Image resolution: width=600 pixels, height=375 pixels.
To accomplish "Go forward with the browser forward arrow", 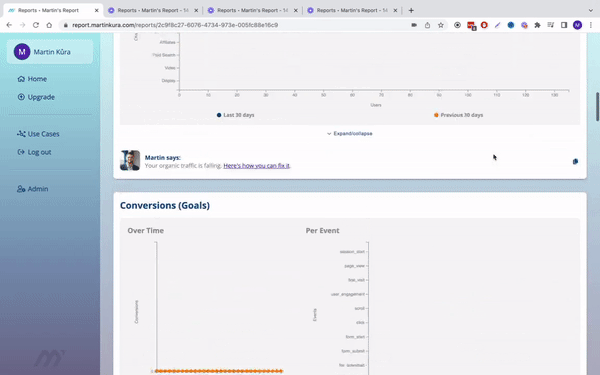I will [23, 25].
